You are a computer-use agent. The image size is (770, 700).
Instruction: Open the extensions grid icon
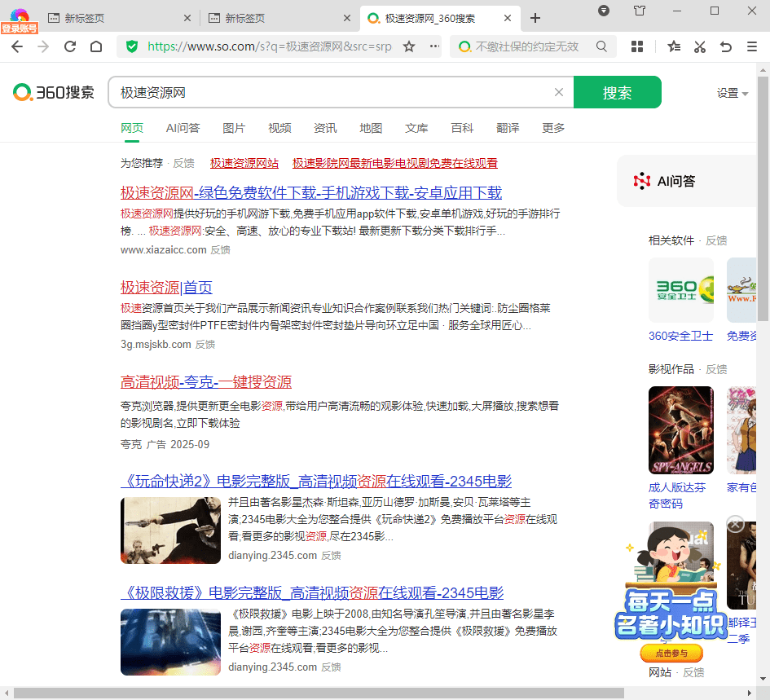point(637,46)
